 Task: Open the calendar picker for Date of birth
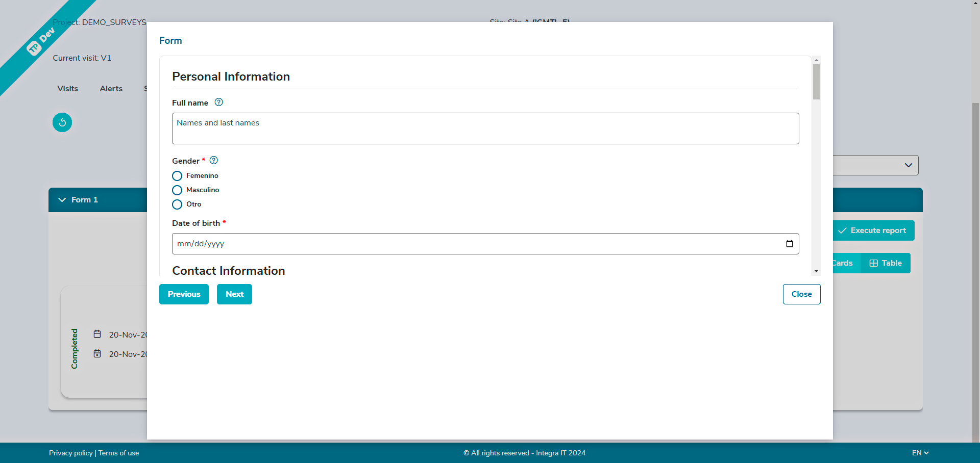(x=789, y=244)
